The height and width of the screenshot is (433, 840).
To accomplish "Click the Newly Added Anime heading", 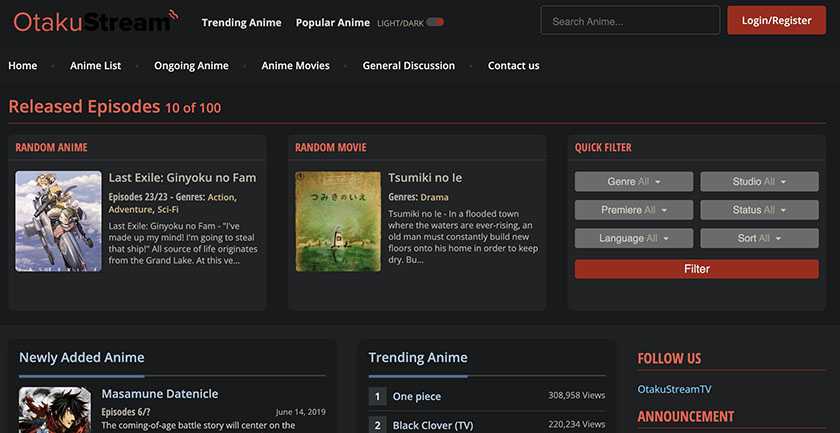I will 81,357.
